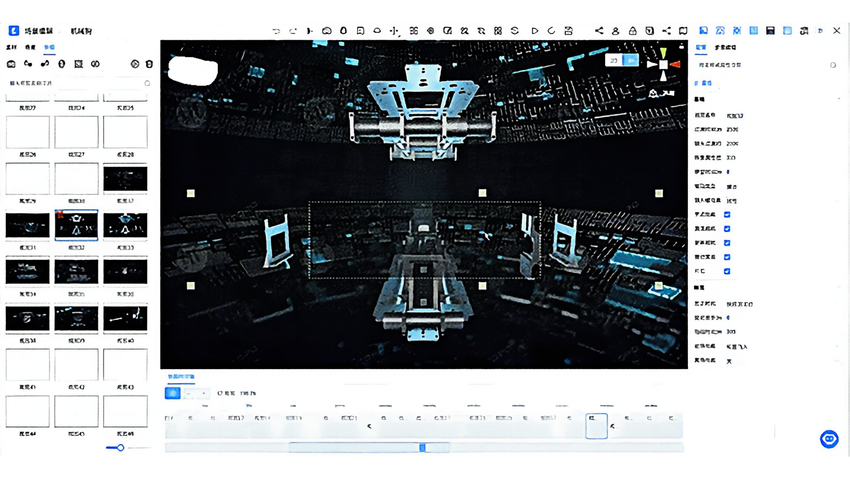Click the camera icon in the left panel
Screen dimensions: 850x478
[x=11, y=64]
